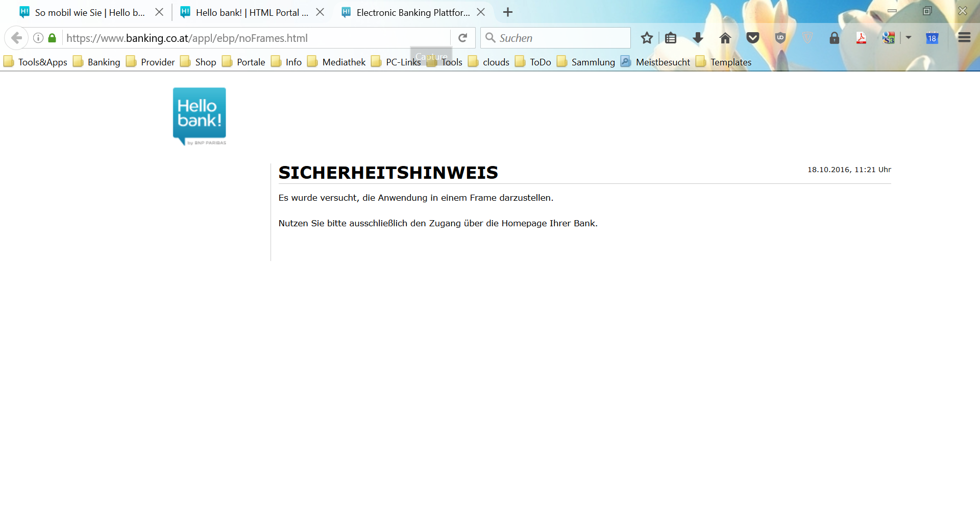Switch to the 'Hello bank! | HTML Portal' tab
This screenshot has width=980, height=521.
point(252,12)
